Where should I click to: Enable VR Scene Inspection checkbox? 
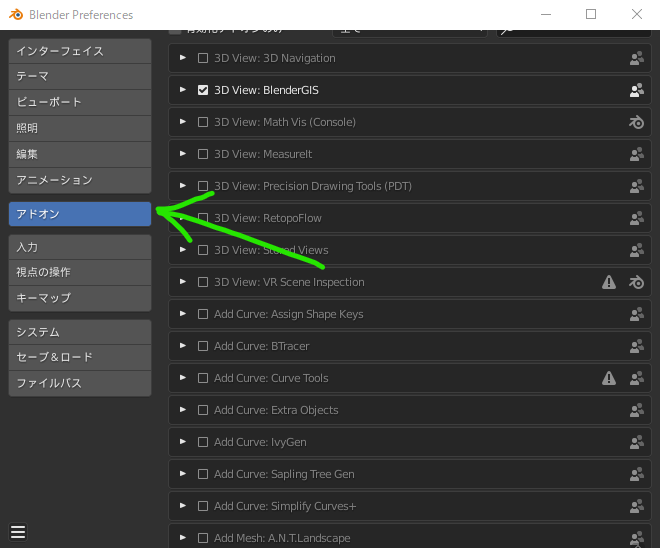coord(203,282)
